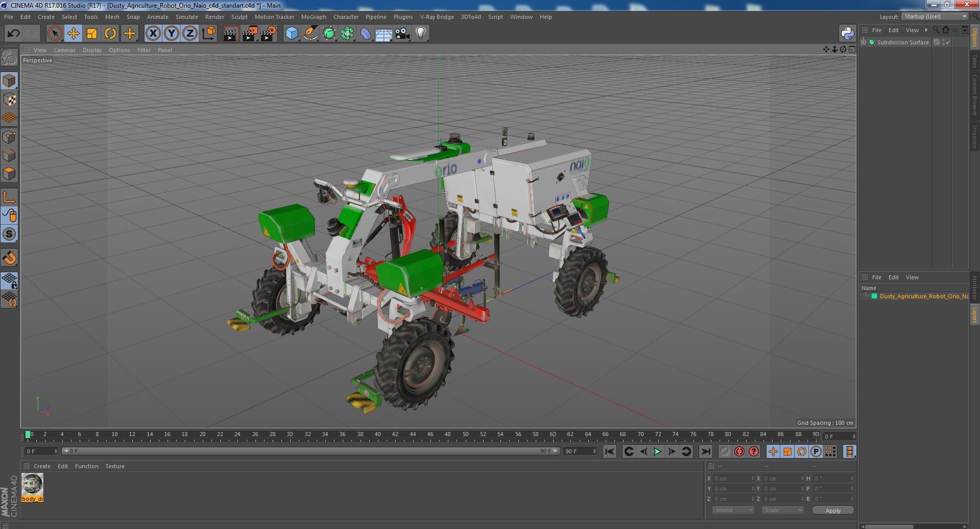The image size is (980, 529).
Task: Add a Floor environment object icon
Action: (384, 34)
